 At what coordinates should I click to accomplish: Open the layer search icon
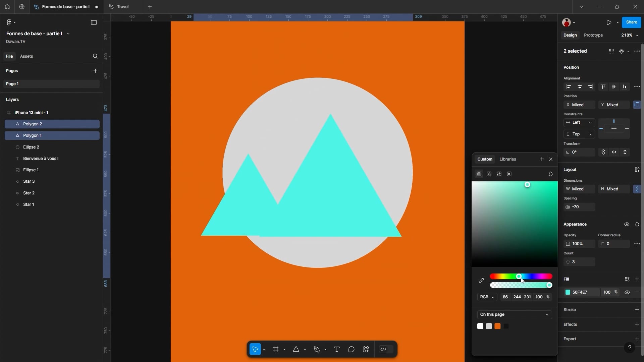tap(95, 56)
